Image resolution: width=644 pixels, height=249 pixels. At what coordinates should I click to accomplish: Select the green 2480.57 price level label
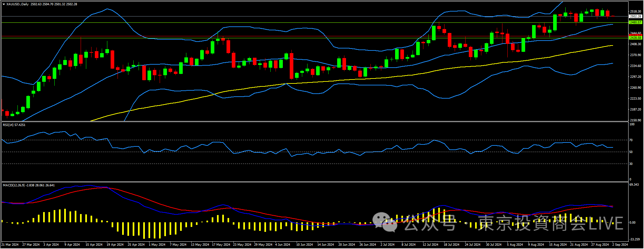tap(635, 22)
